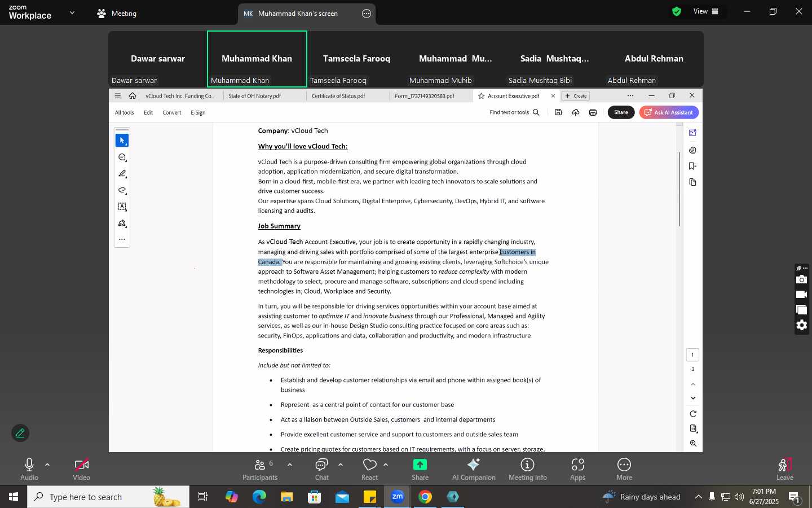812x508 pixels.
Task: Expand reactions options caret
Action: tap(386, 465)
